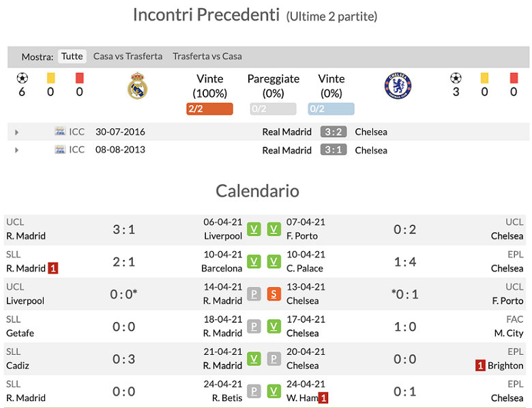The image size is (532, 408).
Task: Click the ICC flag icon for 30-07-2016
Action: pyautogui.click(x=60, y=132)
